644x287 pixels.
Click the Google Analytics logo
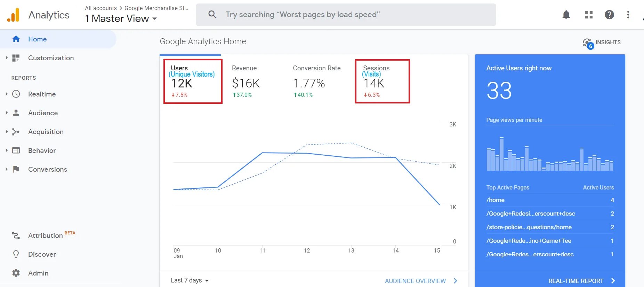[x=13, y=15]
